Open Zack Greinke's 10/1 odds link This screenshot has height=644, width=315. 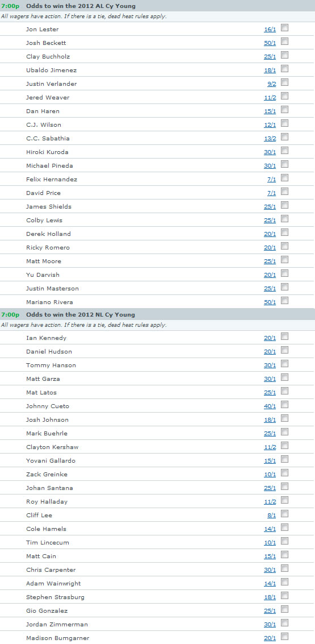[x=270, y=475]
